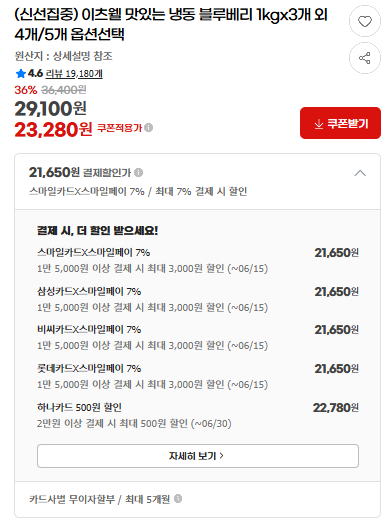
Task: Click the blue star rating icon
Action: pos(20,73)
